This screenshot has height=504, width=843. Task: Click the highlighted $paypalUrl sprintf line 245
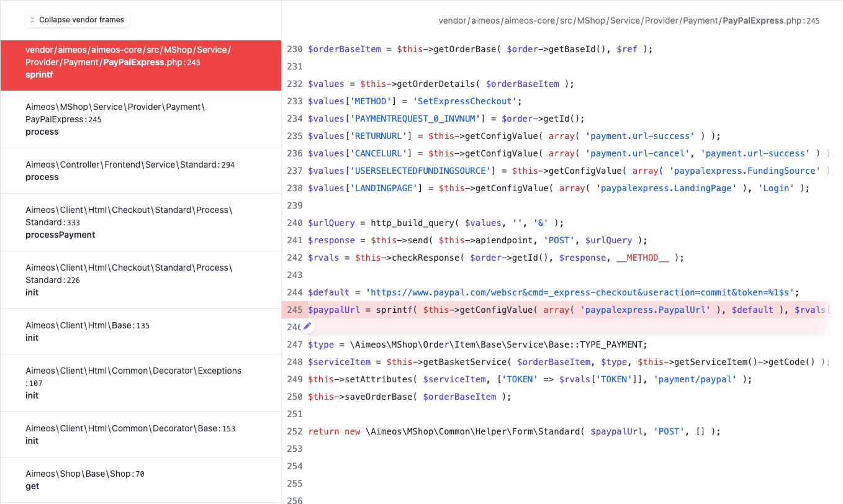tap(569, 310)
